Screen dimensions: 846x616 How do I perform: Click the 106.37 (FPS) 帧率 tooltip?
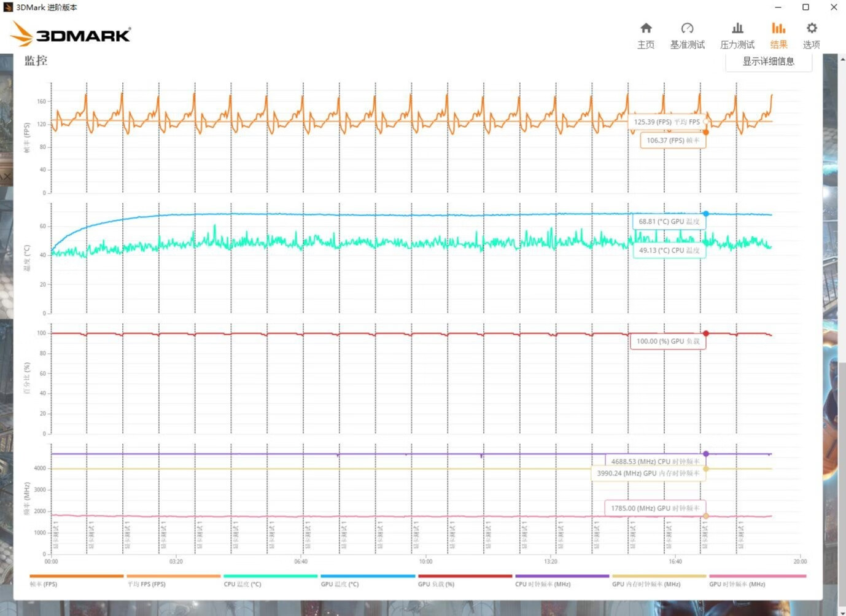point(673,140)
